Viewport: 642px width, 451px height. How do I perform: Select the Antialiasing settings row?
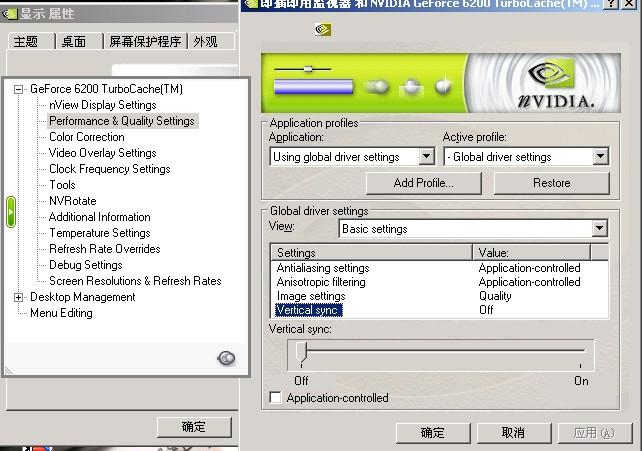[x=439, y=268]
